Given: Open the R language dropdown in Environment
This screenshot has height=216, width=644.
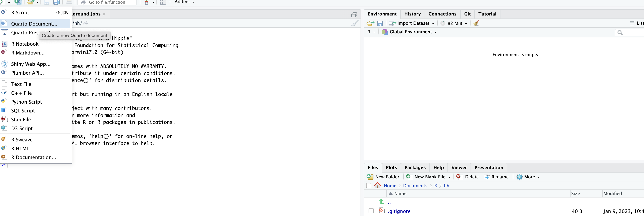Looking at the screenshot, I should coord(371,32).
